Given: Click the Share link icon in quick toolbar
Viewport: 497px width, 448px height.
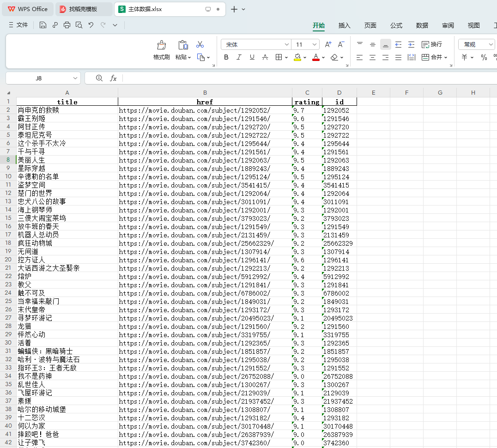Looking at the screenshot, I should pyautogui.click(x=55, y=25).
